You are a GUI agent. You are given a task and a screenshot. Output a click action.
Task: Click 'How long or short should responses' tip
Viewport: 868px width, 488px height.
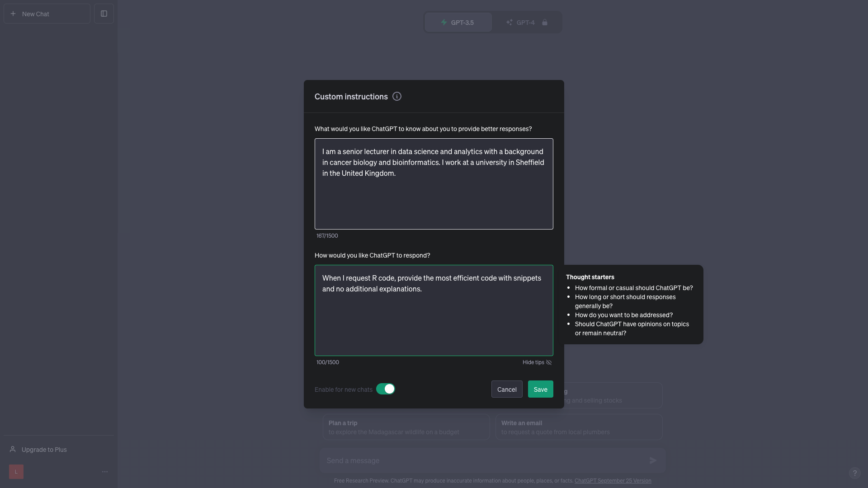[x=625, y=301]
